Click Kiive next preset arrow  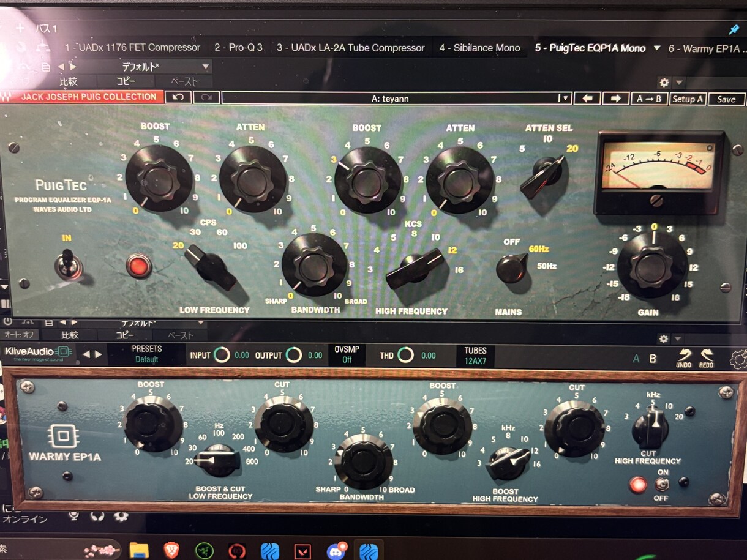point(98,354)
